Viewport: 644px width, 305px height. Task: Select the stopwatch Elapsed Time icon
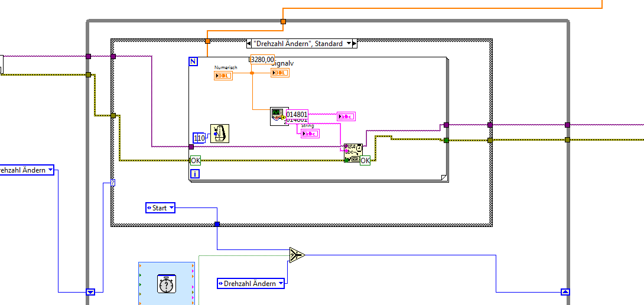(167, 284)
